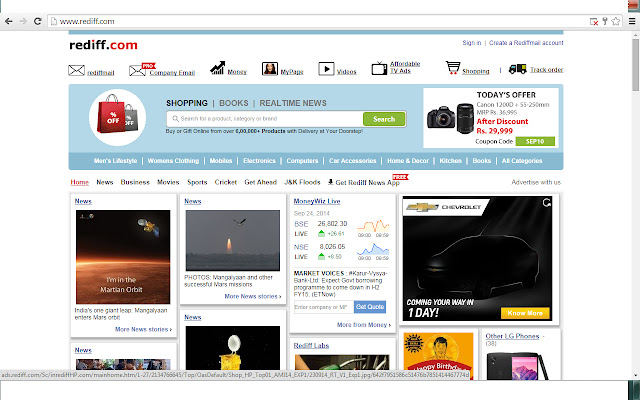Open the Business navigation item
The image size is (640, 400).
click(135, 182)
